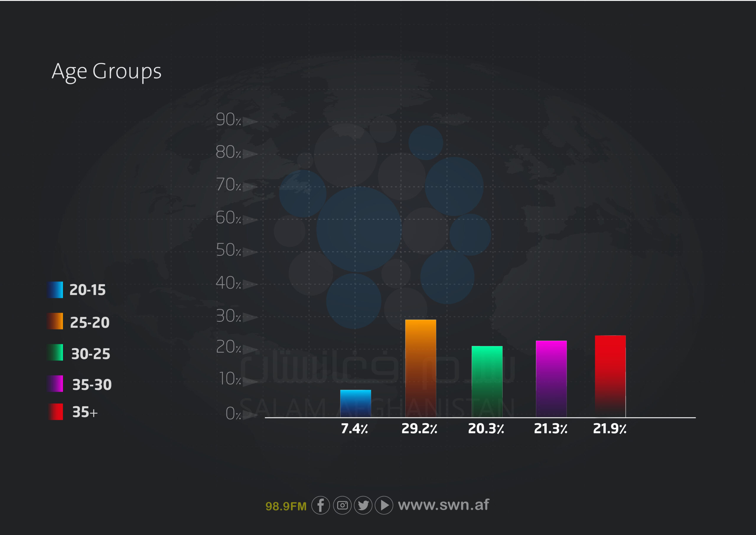Open the www.swn.af website link
Image resolution: width=756 pixels, height=535 pixels.
click(x=443, y=505)
